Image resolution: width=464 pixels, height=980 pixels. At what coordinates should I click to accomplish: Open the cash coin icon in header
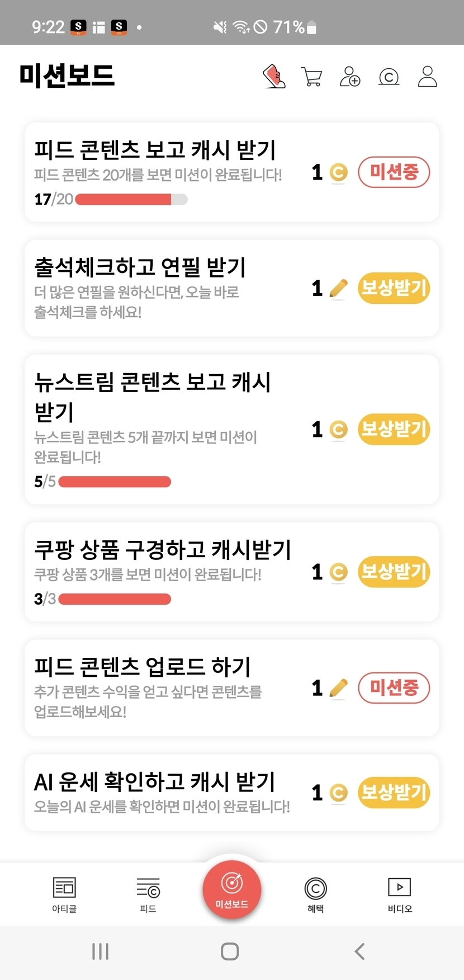389,77
